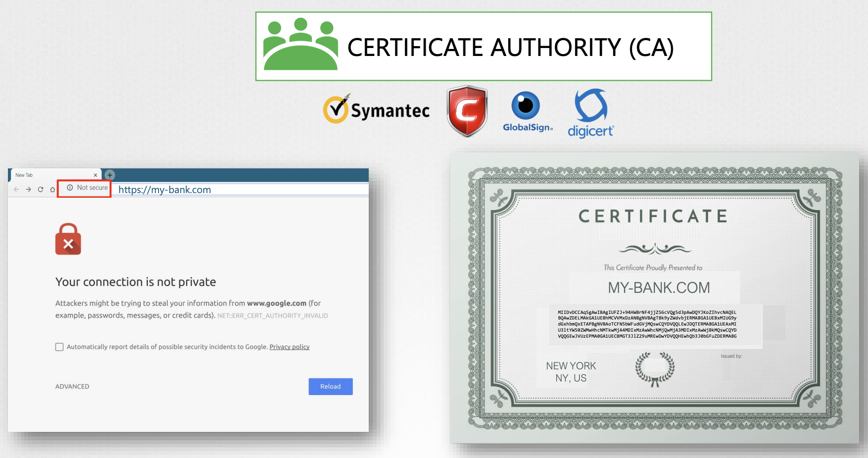Click the NET::ERR_CERT_AUTHORITY_INVALID error code

coord(273,316)
